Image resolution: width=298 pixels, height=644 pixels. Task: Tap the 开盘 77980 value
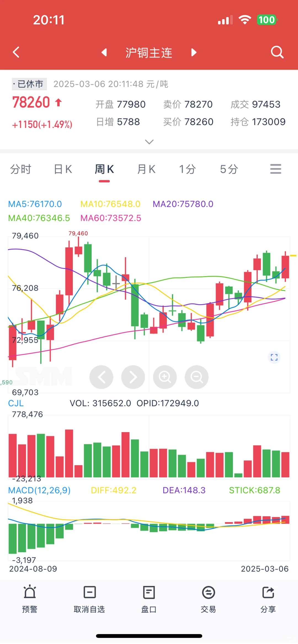(x=121, y=104)
